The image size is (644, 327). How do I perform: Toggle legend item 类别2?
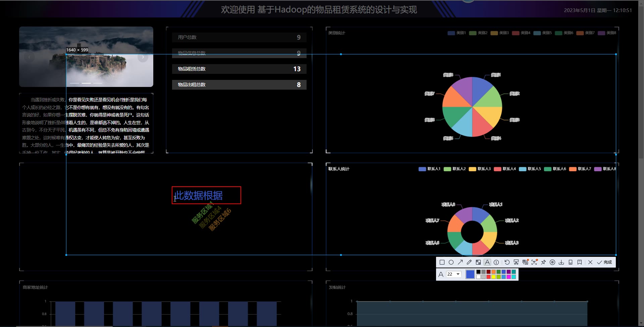478,33
